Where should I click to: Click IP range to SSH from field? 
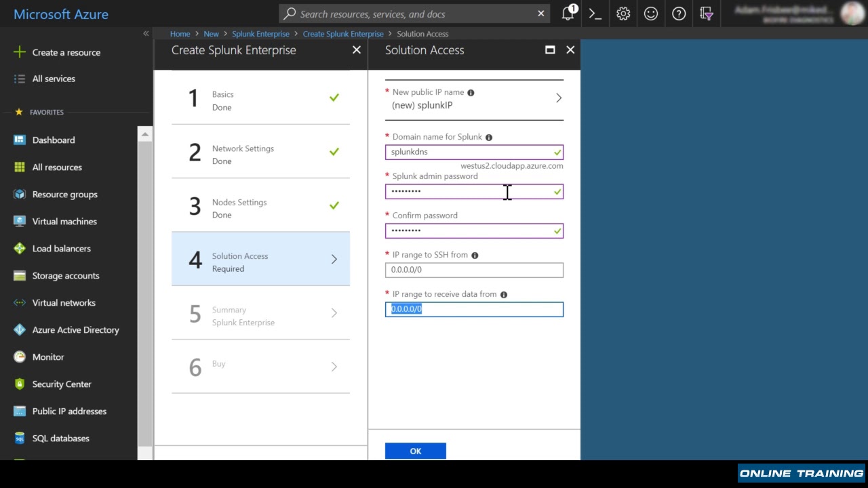474,270
